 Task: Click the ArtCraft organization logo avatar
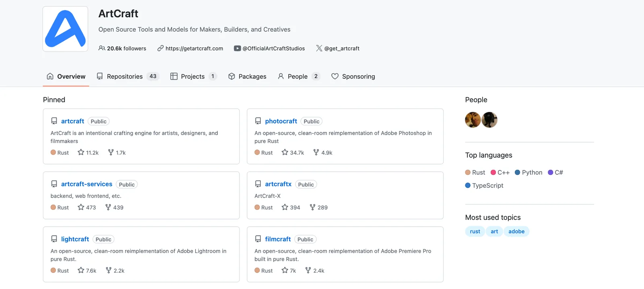pos(65,29)
